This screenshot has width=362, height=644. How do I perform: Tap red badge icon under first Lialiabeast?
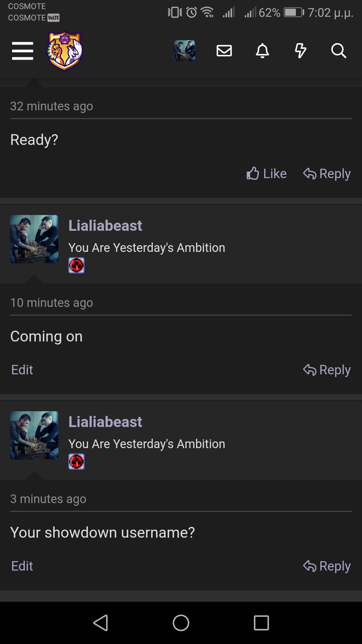pos(76,265)
